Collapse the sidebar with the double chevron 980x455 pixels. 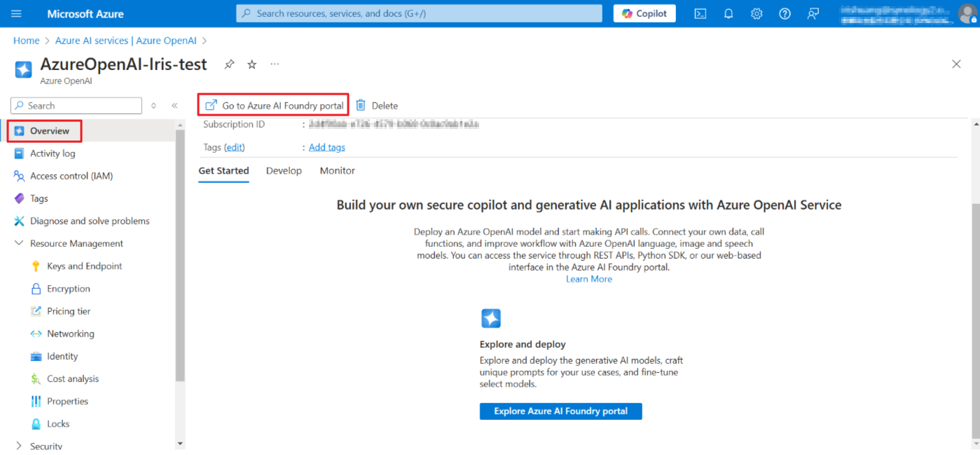point(174,106)
